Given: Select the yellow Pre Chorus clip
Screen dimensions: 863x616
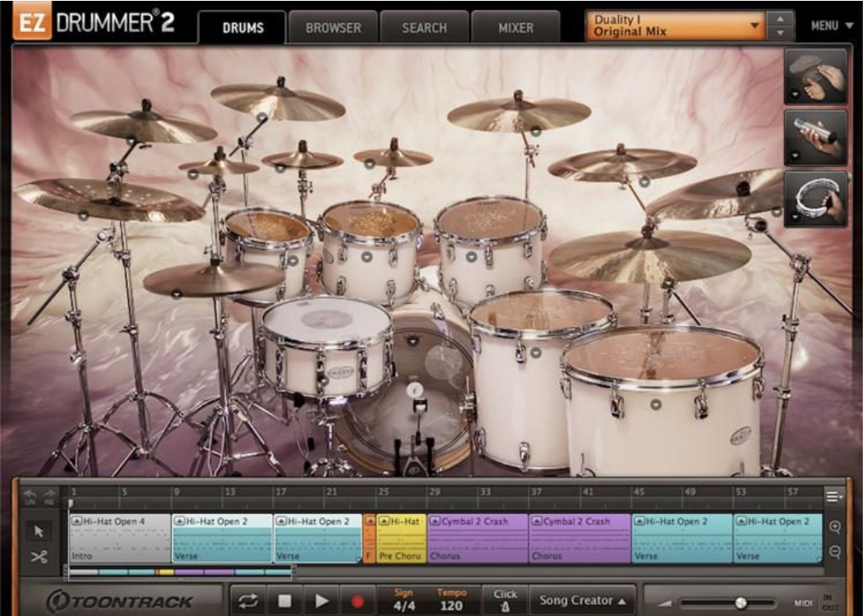Looking at the screenshot, I should 401,539.
